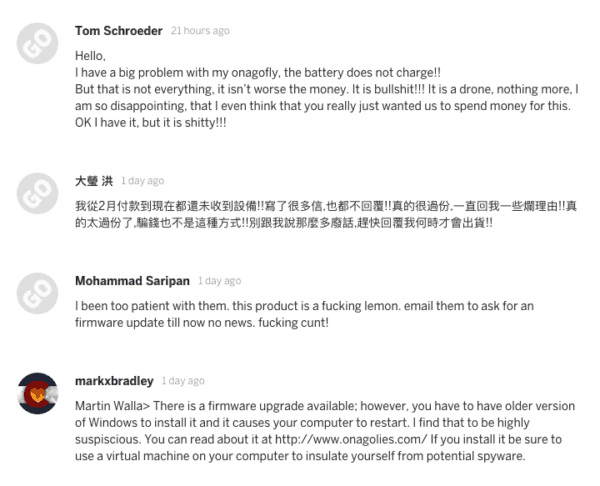
Task: Click Tom Schroeder's default avatar icon
Action: [x=38, y=42]
